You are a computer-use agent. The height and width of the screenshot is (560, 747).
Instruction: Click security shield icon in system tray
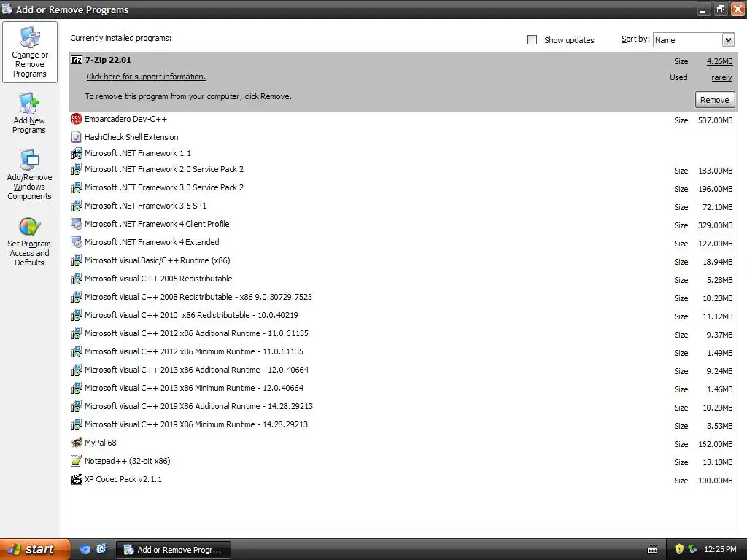click(679, 549)
